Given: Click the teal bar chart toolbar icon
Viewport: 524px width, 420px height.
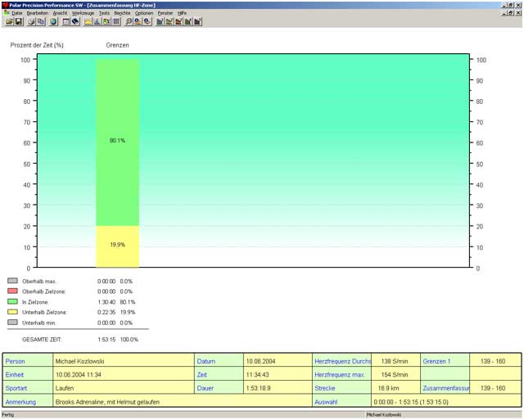Looking at the screenshot, I should (160, 22).
